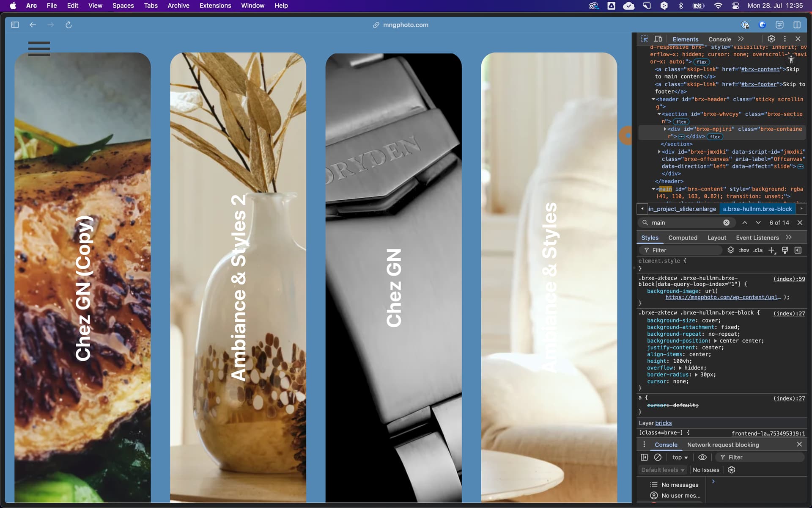The image size is (812, 508).
Task: Expand the div#brxe-npjiri node triangle
Action: pos(665,129)
